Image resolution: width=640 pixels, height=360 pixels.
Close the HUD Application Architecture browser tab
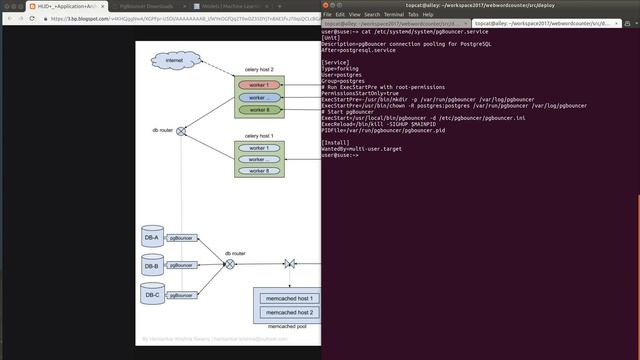click(x=103, y=7)
